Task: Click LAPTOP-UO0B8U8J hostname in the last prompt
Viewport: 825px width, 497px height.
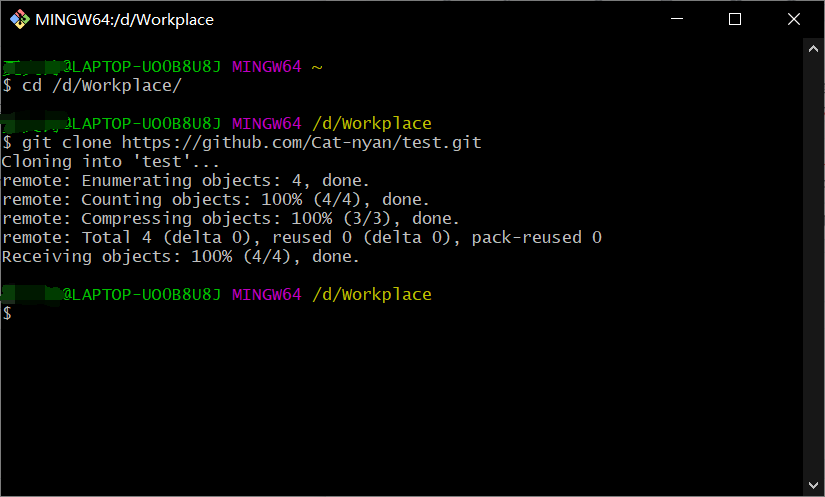Action: click(147, 295)
